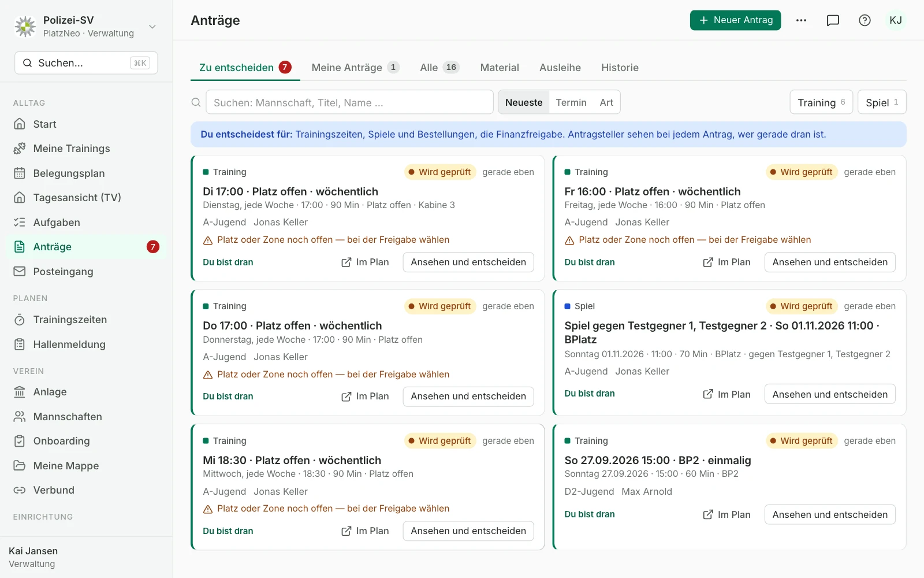Screen dimensions: 924x578
Task: Open Im Plan for So 27.09.2026 training
Action: point(726,514)
